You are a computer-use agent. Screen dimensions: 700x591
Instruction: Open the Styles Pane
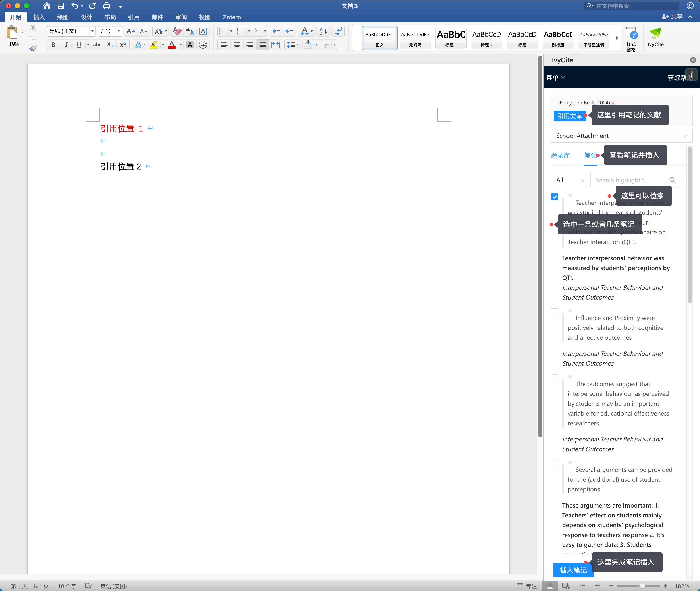[x=631, y=39]
